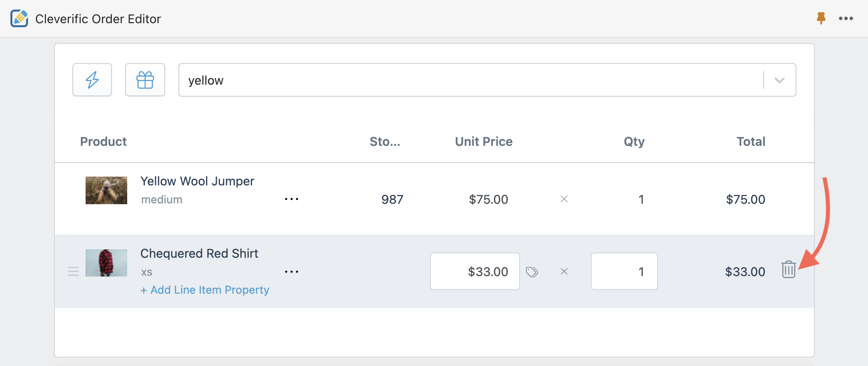Screen dimensions: 868x366
Task: Delete the Chequered Red Shirt line item
Action: click(788, 269)
